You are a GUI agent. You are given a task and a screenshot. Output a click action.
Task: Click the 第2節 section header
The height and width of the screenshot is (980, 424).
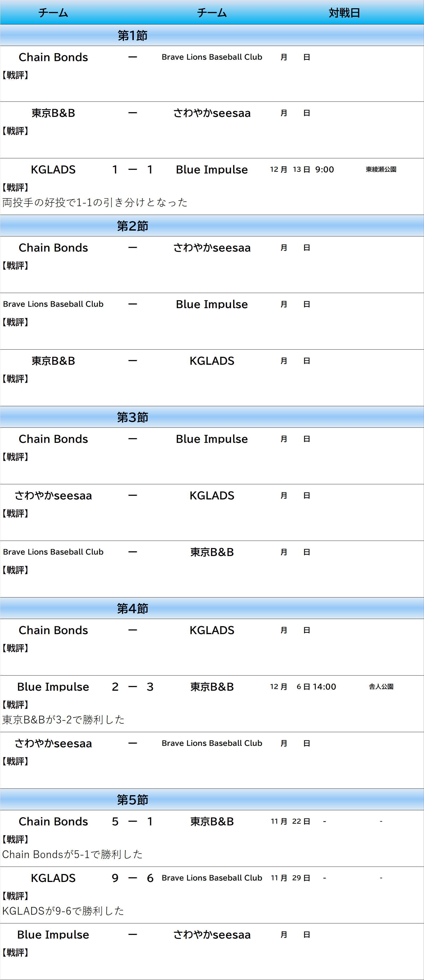[x=132, y=226]
